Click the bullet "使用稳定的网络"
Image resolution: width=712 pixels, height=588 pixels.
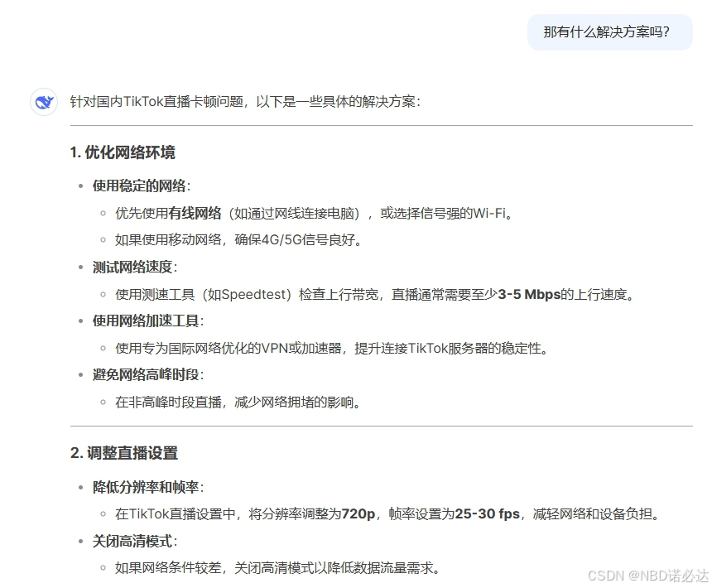[x=142, y=186]
